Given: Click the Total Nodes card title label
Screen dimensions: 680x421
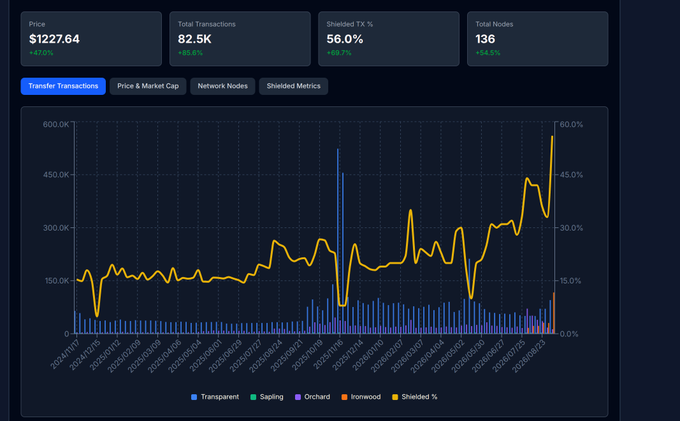Looking at the screenshot, I should point(494,24).
